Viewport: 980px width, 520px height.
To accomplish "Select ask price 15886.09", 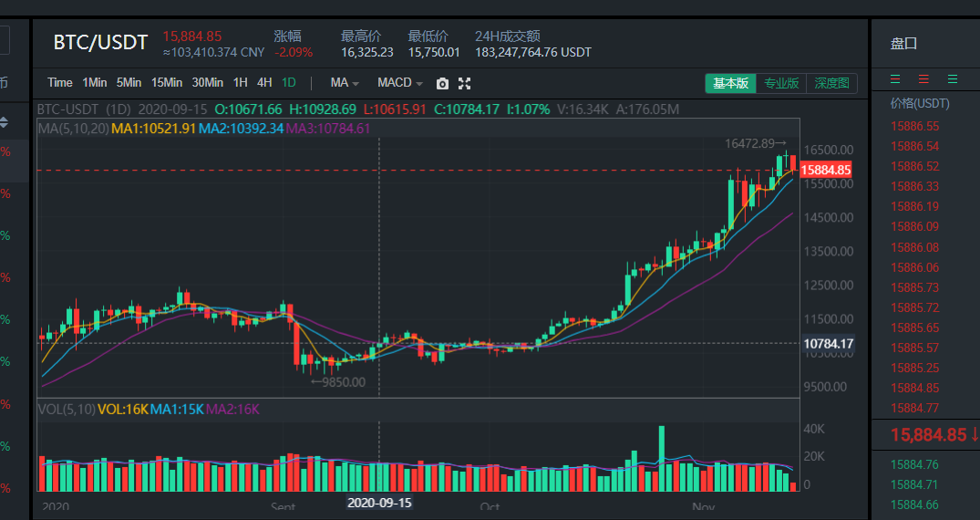I will [915, 226].
